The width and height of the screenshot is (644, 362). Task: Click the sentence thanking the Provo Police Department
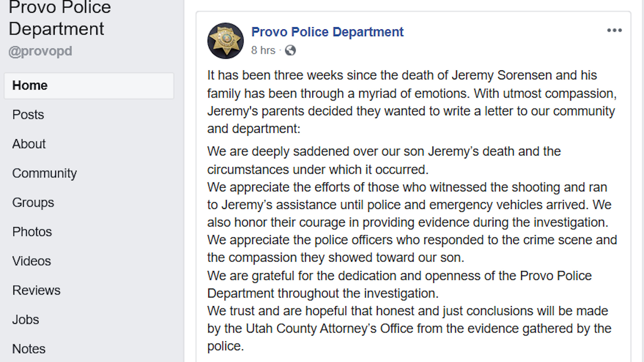tap(399, 285)
